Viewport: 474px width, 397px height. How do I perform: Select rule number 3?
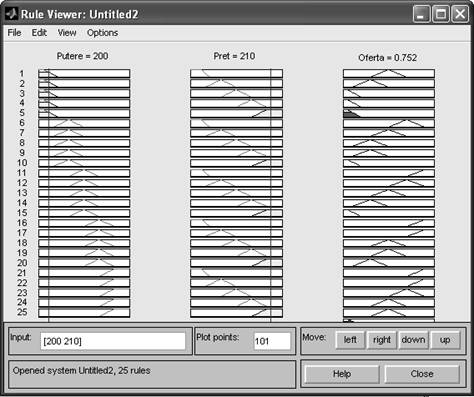click(22, 93)
